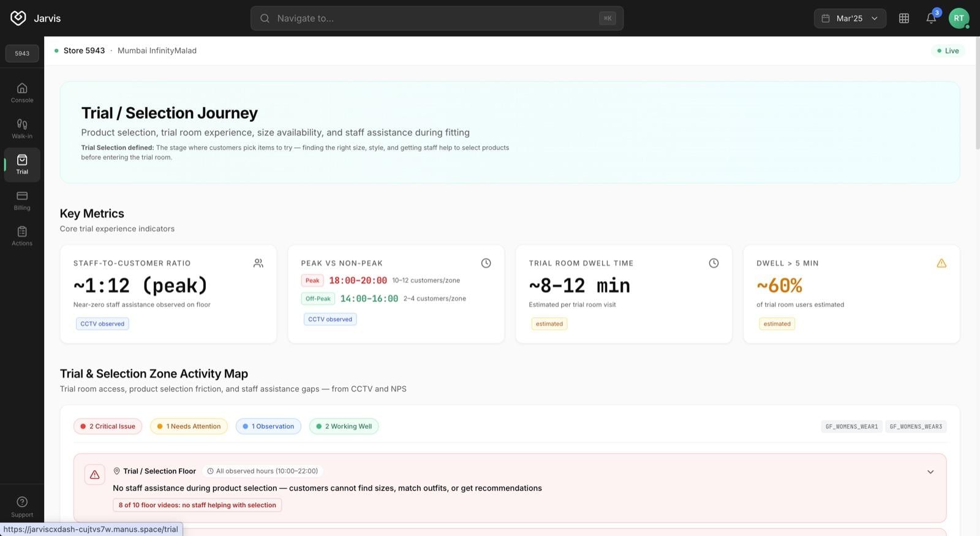This screenshot has width=980, height=536.
Task: Click the search magnifier icon
Action: (x=265, y=18)
